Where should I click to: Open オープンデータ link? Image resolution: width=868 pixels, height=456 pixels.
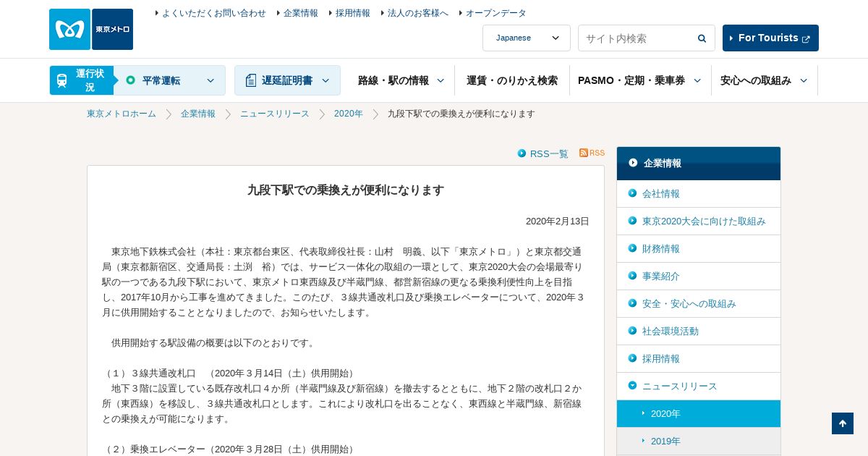[495, 13]
